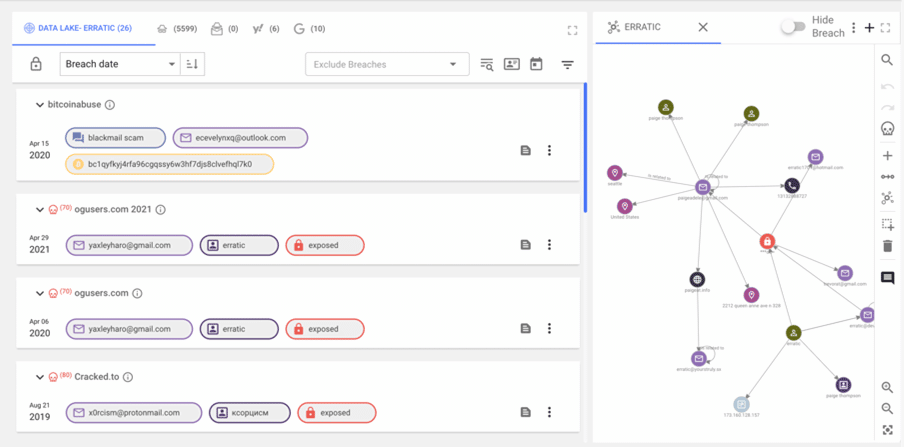Select the paigeat.info domain node
The height and width of the screenshot is (447, 904).
click(x=698, y=280)
